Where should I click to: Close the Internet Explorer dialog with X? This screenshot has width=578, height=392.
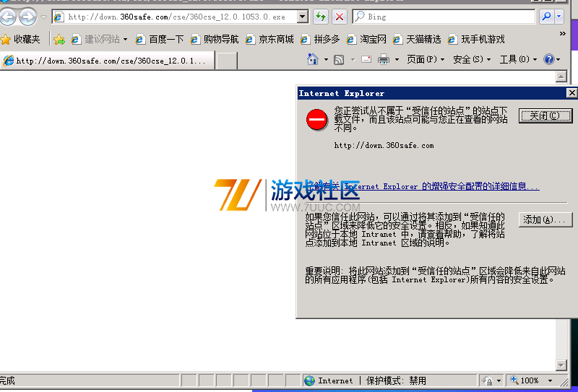tap(571, 93)
